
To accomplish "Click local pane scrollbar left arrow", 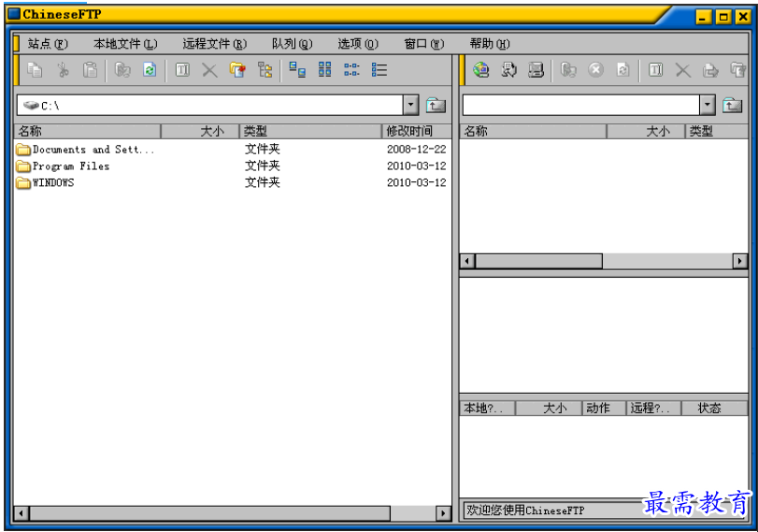I will click(x=21, y=512).
